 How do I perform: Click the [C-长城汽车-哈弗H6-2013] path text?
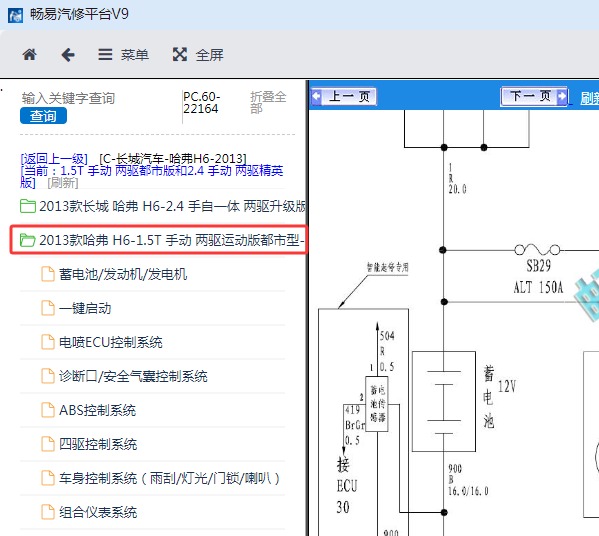173,158
